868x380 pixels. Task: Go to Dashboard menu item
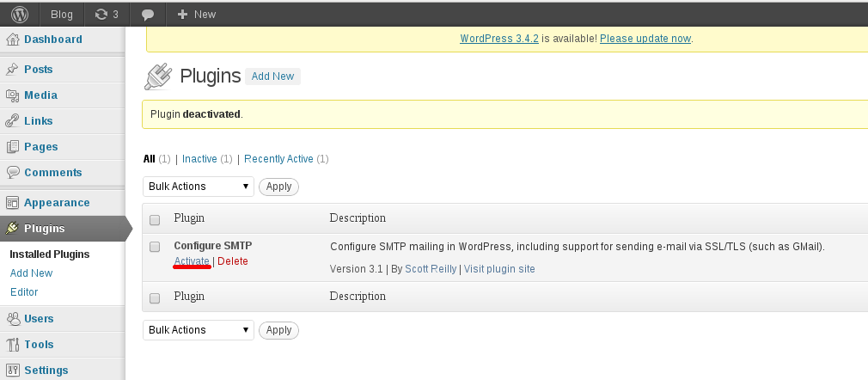tap(53, 40)
